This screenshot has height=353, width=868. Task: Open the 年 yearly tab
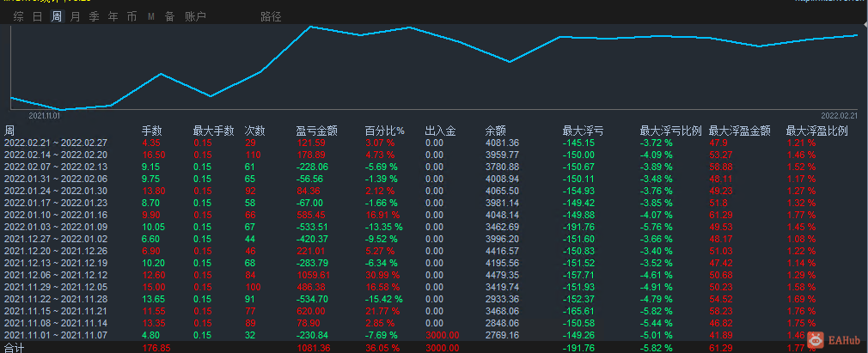click(113, 16)
